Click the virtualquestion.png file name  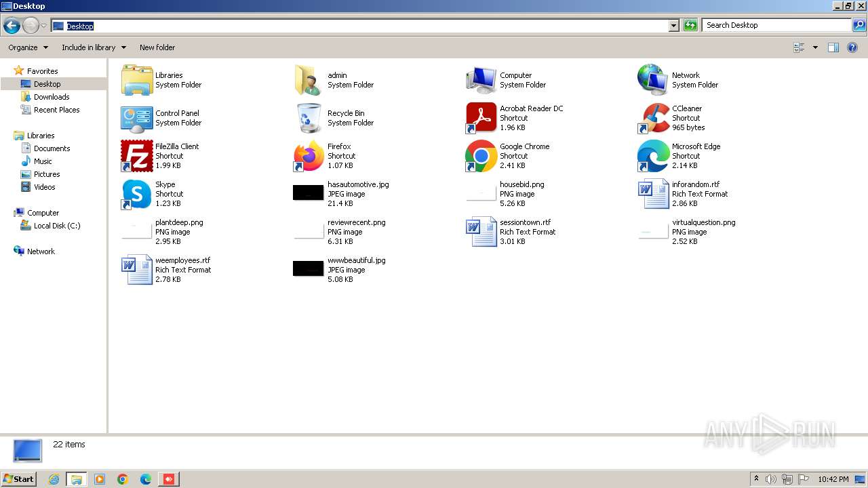[x=703, y=222]
